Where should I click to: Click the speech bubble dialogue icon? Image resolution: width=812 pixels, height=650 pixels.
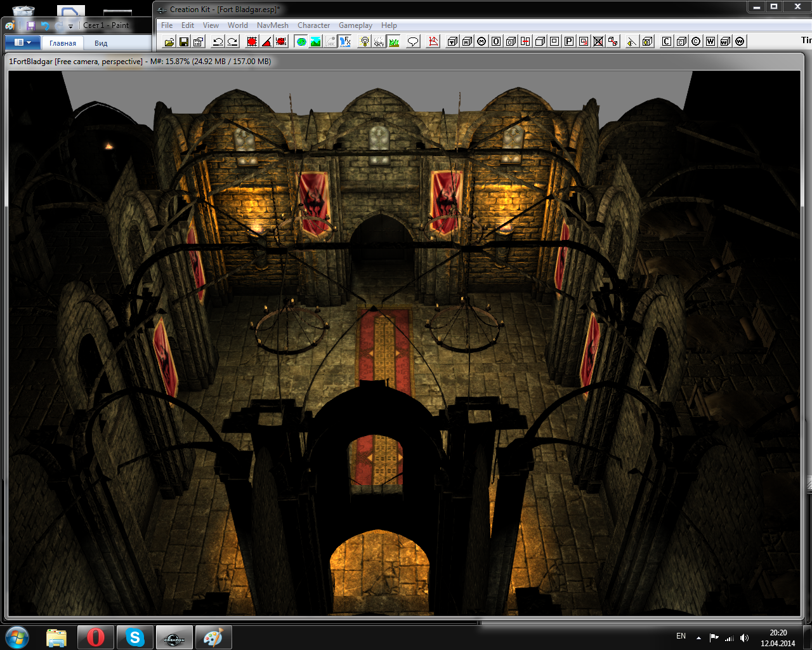point(413,42)
